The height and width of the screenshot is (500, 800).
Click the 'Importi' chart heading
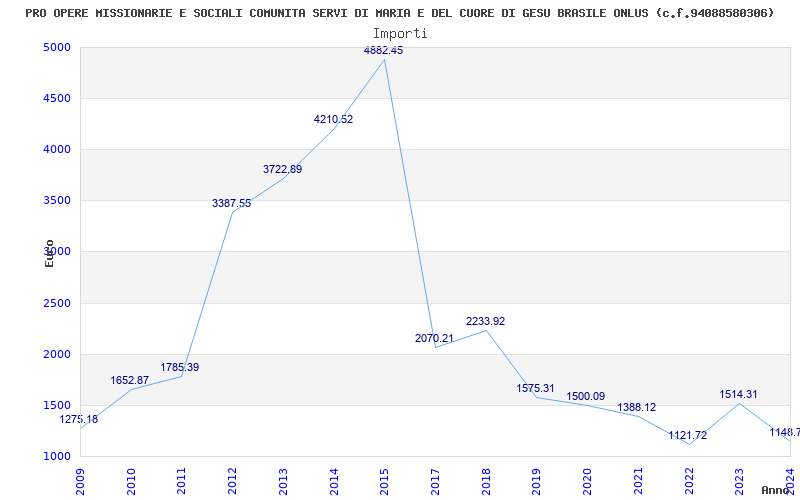400,34
